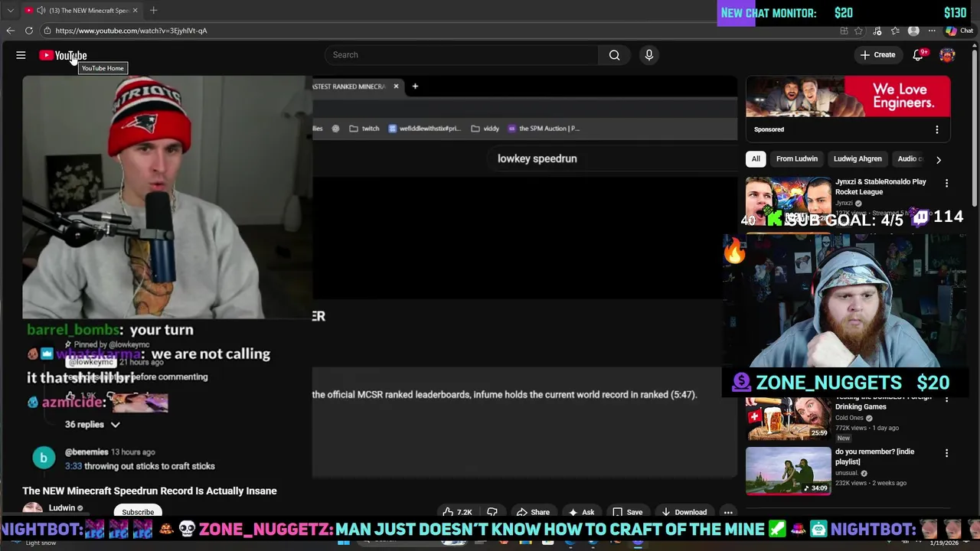Screen dimensions: 980x551
Task: Close the Minecraft Speedrun browser tab
Action: (x=136, y=11)
